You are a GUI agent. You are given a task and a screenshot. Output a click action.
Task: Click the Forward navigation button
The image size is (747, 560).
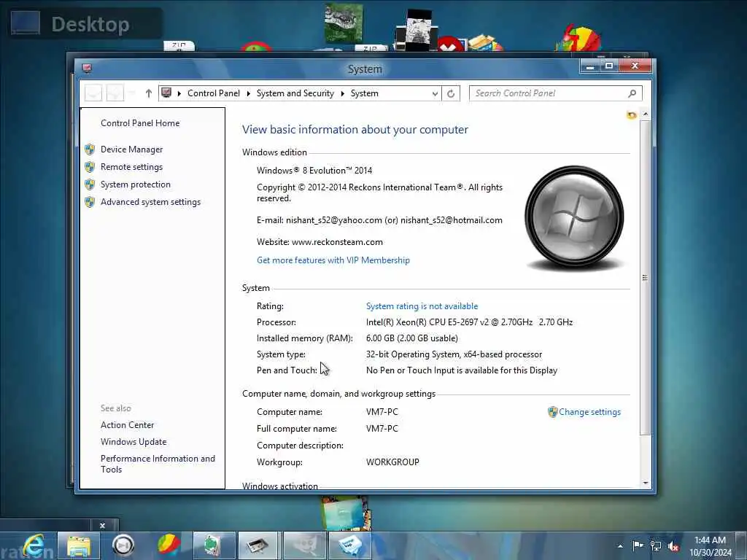(115, 93)
